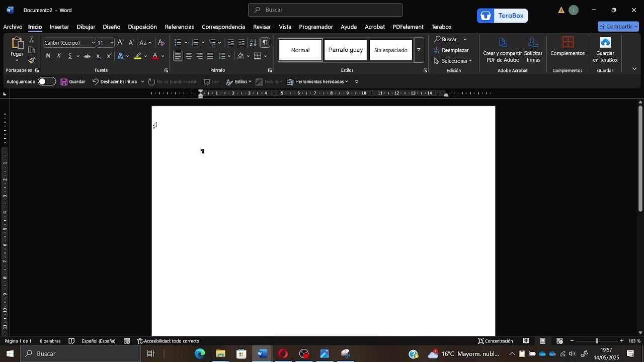Expand the Styles gallery more arrow
This screenshot has width=644, height=362.
pos(419,50)
